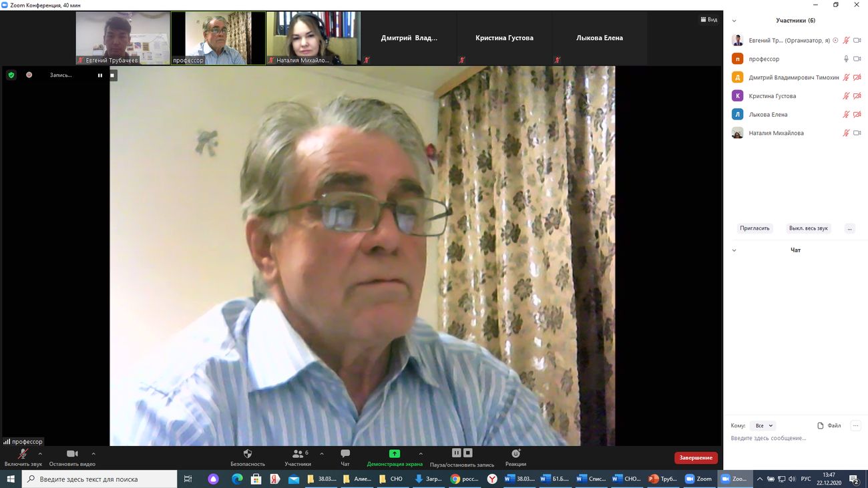
Task: Pause recording using top-left pause icon
Action: (100, 75)
